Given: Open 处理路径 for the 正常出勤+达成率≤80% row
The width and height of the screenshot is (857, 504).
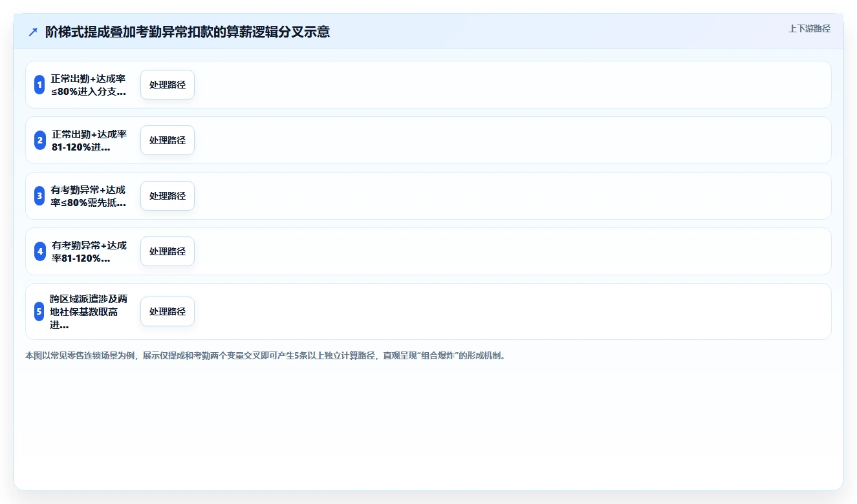Looking at the screenshot, I should point(168,85).
